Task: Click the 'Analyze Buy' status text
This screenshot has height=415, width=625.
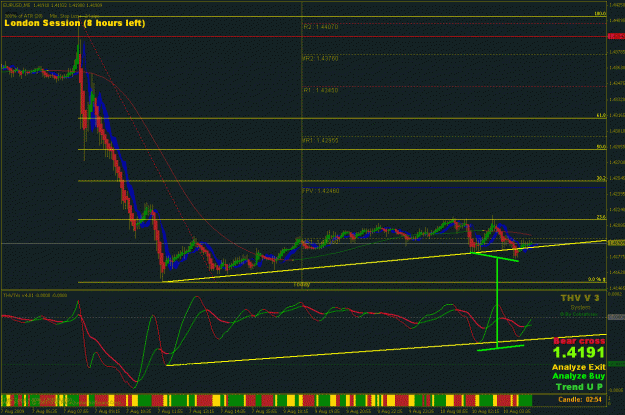Action: [579, 376]
